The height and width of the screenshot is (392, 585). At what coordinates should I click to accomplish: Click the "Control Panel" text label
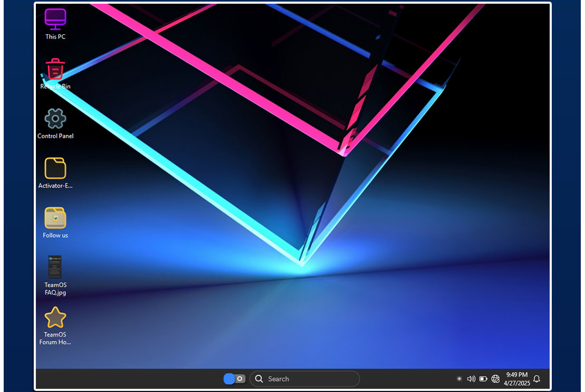[55, 136]
